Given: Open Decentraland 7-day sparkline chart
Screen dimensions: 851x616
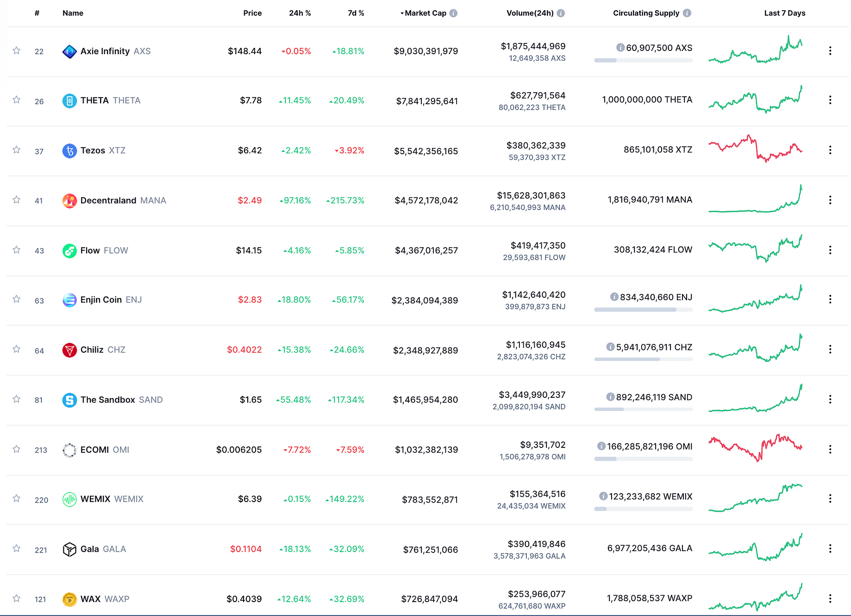Looking at the screenshot, I should tap(756, 199).
